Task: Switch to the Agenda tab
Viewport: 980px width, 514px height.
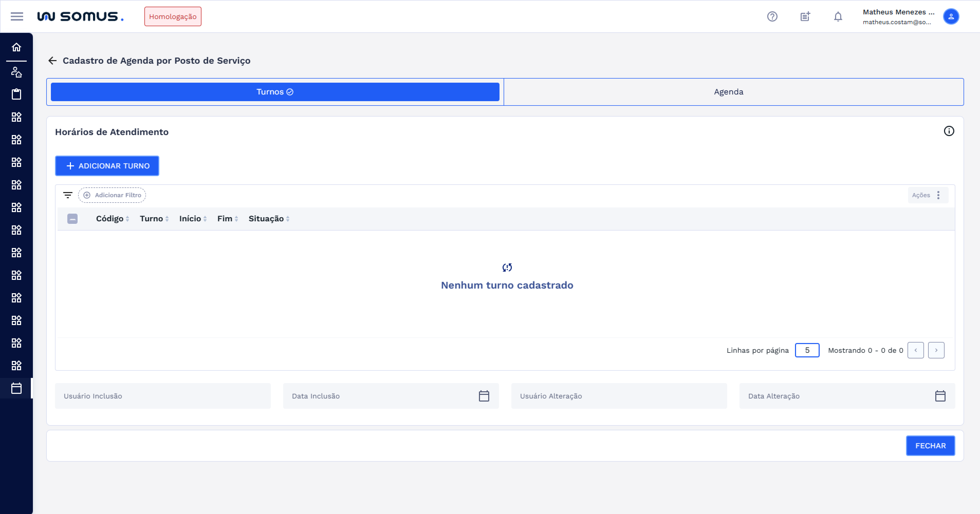Action: point(728,92)
